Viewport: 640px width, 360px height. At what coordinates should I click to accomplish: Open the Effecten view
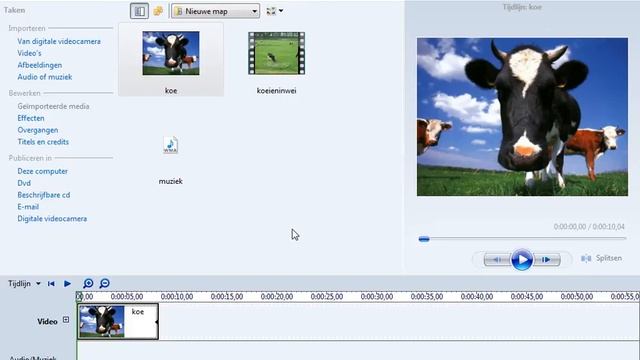tap(31, 118)
